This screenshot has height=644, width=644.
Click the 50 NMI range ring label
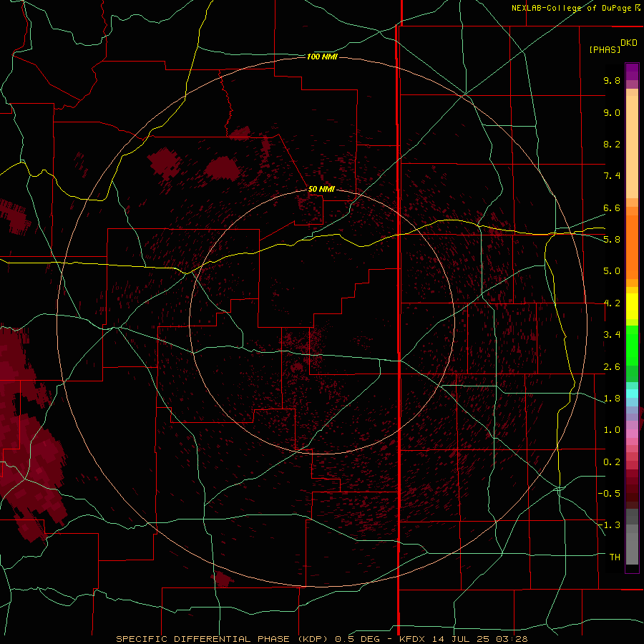tap(321, 189)
